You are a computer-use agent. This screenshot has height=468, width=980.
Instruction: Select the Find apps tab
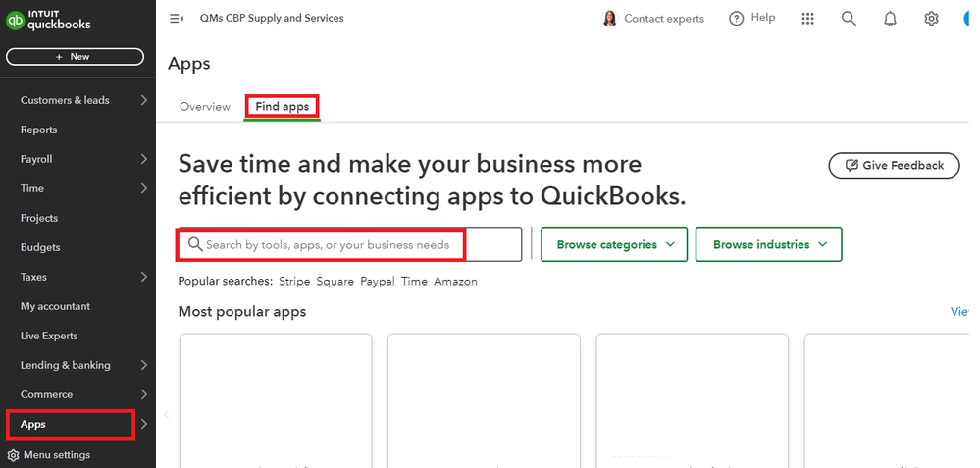tap(282, 107)
